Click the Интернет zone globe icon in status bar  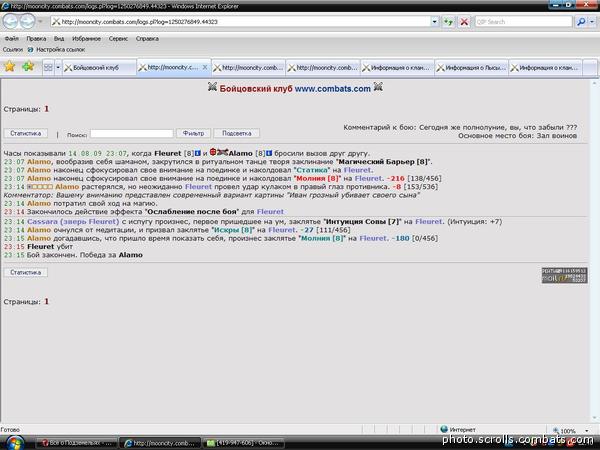coord(444,429)
